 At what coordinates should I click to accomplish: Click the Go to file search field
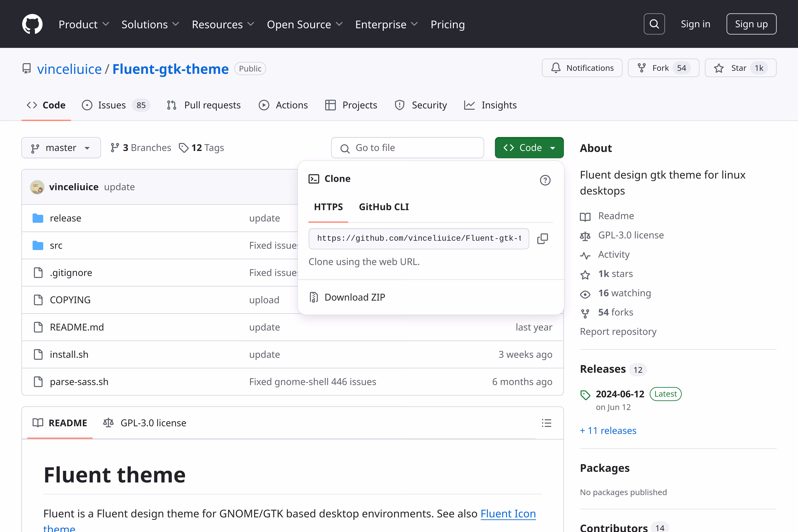407,148
